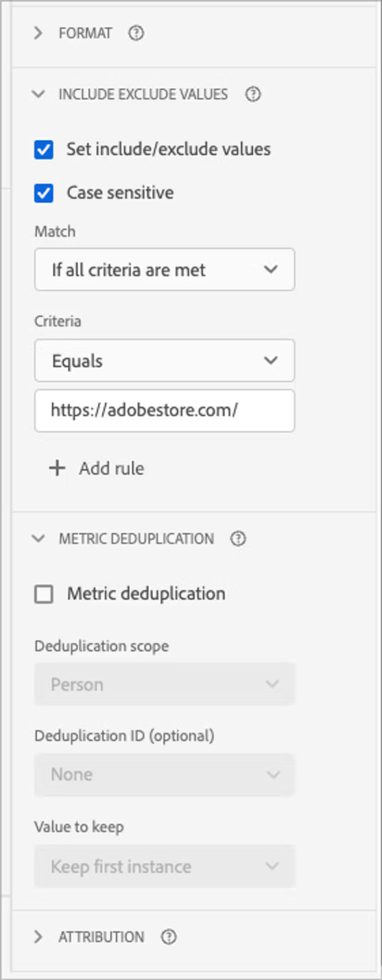Click the plus icon beside Add rule
This screenshot has height=980, width=382.
(57, 468)
